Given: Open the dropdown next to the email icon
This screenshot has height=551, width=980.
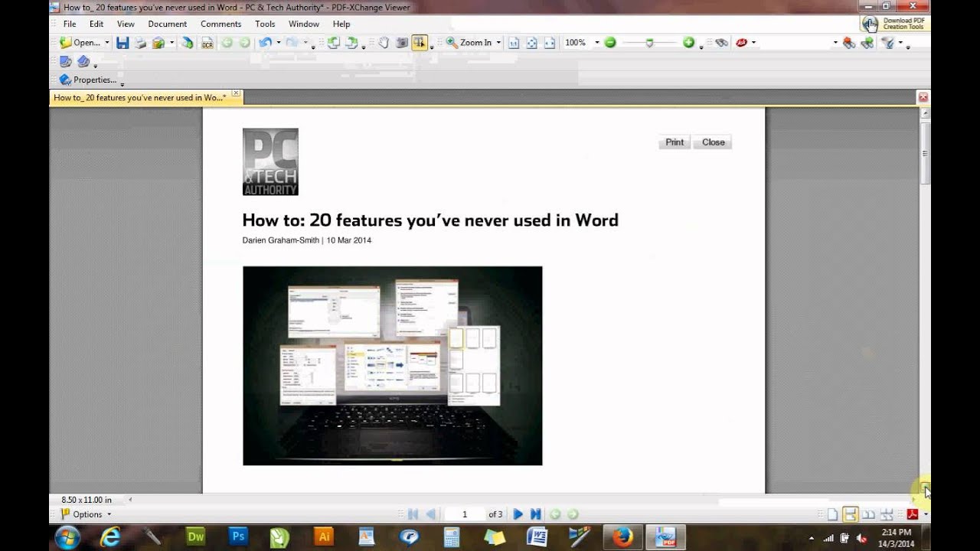Looking at the screenshot, I should (172, 43).
